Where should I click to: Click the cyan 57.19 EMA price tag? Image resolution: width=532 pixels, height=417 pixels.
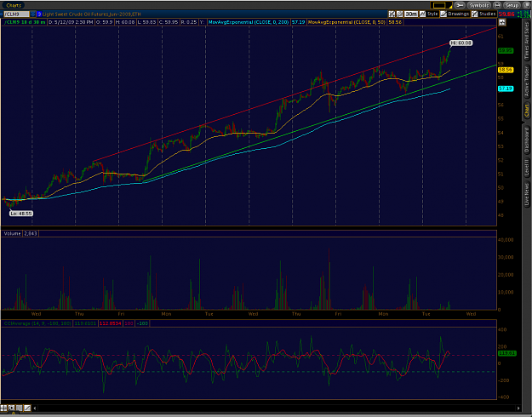coord(506,89)
